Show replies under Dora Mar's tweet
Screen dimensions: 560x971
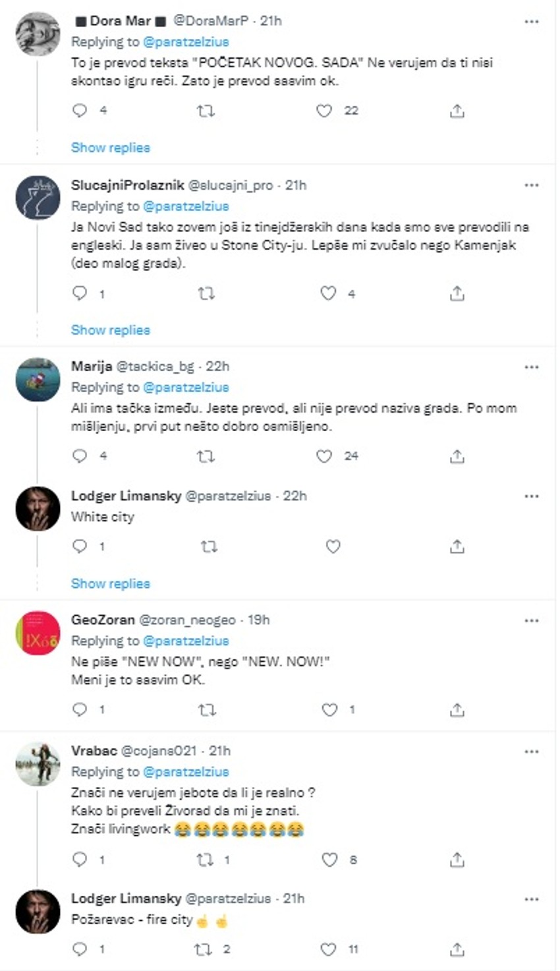pyautogui.click(x=111, y=148)
